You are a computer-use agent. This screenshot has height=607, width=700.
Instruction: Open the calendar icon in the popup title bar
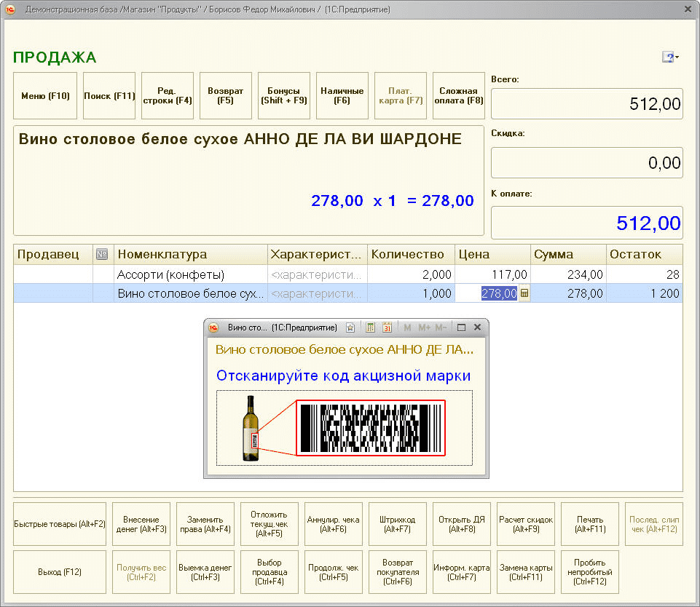click(x=388, y=328)
